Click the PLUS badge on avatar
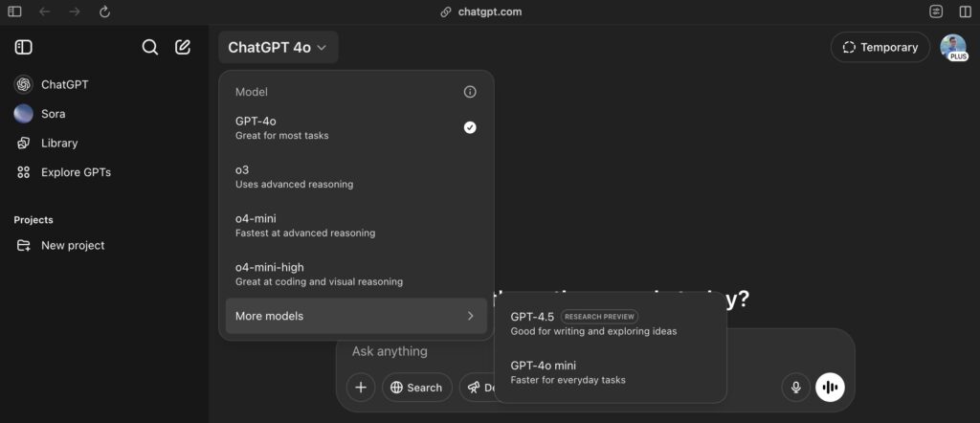This screenshot has height=423, width=980. (957, 56)
